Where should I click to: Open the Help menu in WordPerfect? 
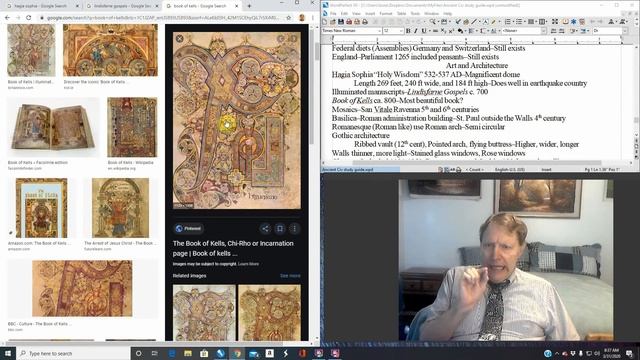(x=447, y=13)
